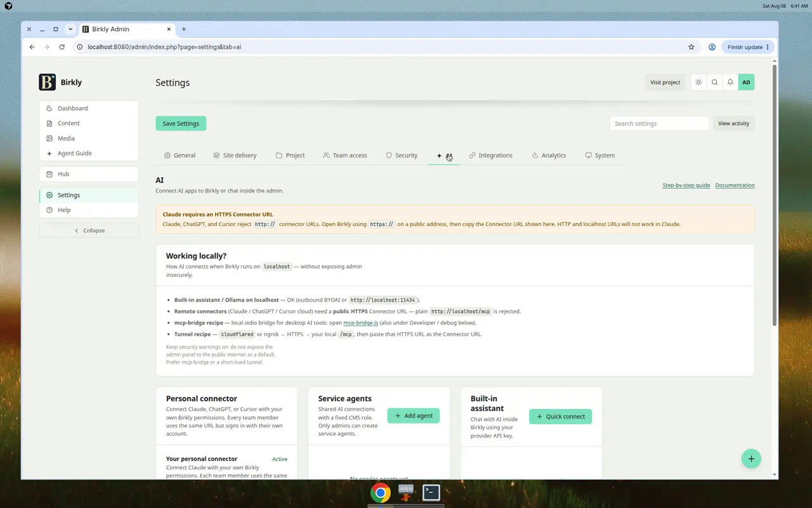
Task: Click the Visit project button
Action: pyautogui.click(x=665, y=83)
